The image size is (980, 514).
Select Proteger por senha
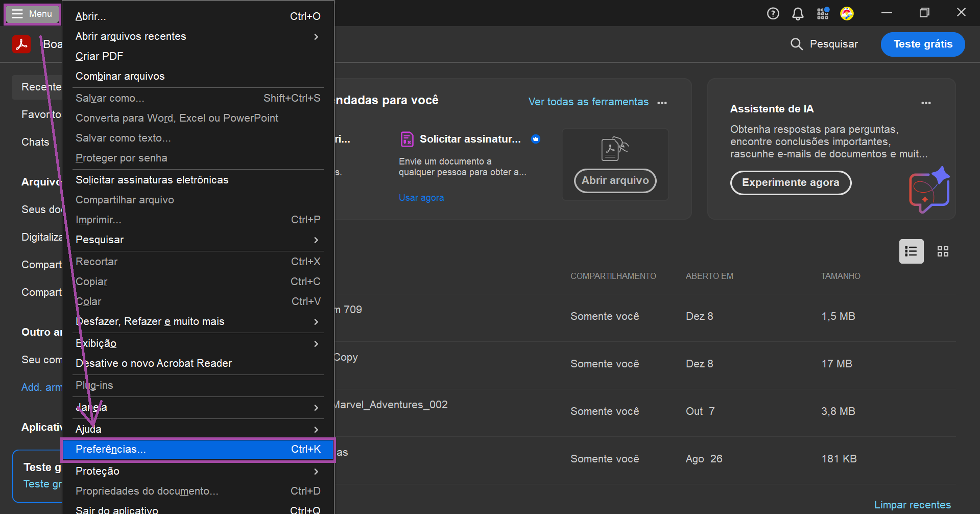tap(198, 158)
